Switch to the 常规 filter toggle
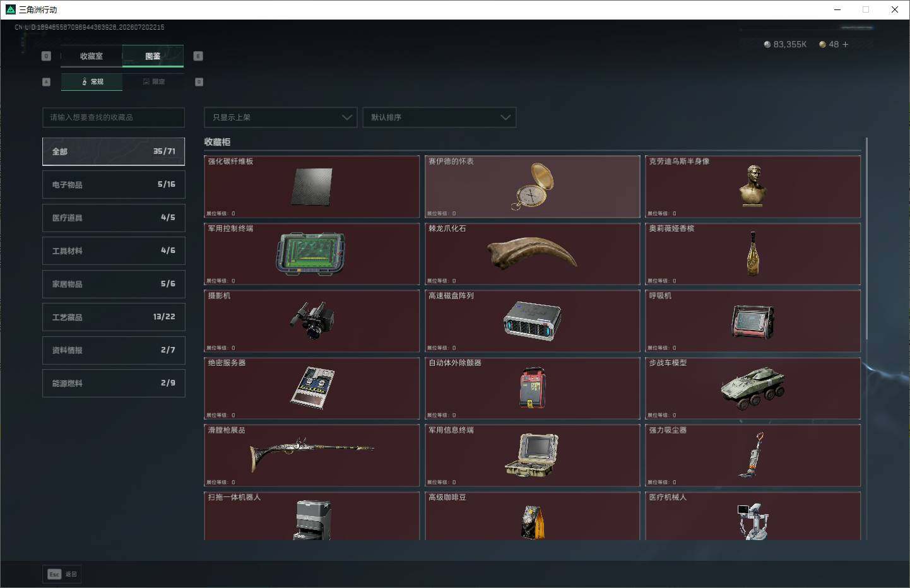The image size is (910, 588). pyautogui.click(x=92, y=81)
